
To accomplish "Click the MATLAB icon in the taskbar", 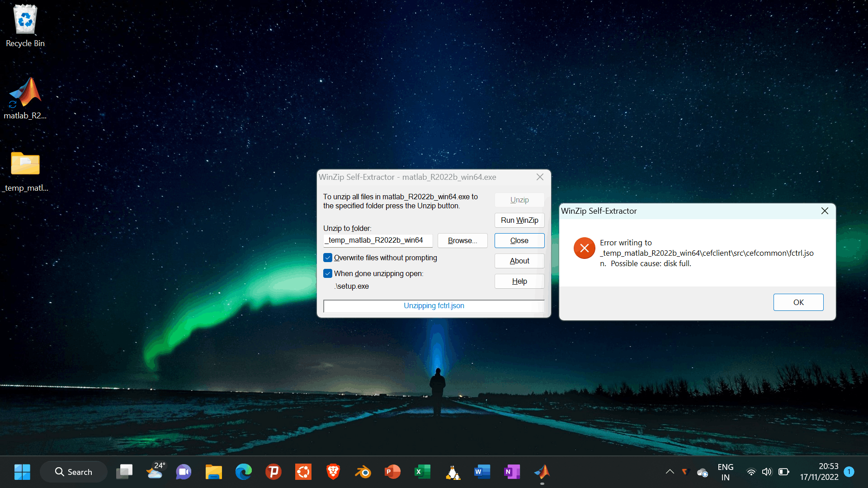I will tap(542, 472).
